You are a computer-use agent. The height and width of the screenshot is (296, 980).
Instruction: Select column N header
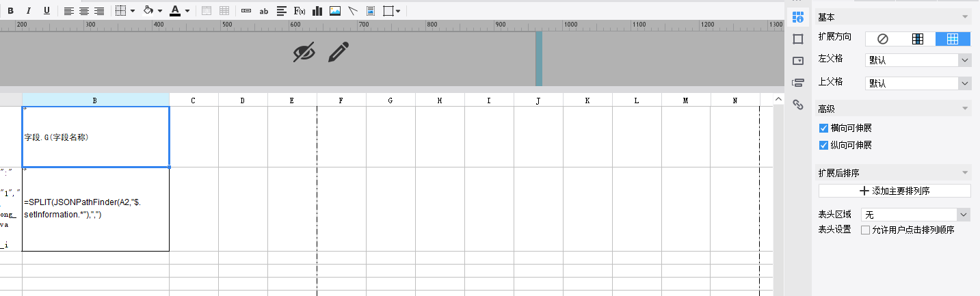click(735, 100)
